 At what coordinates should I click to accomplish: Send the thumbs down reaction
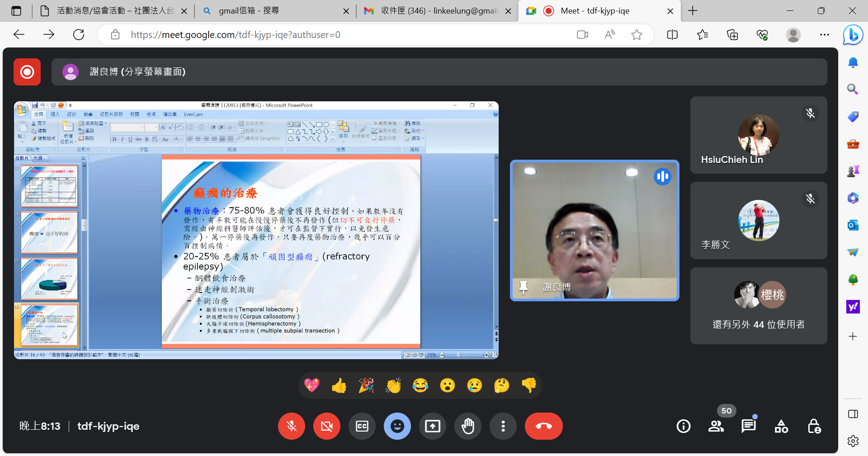coord(529,385)
